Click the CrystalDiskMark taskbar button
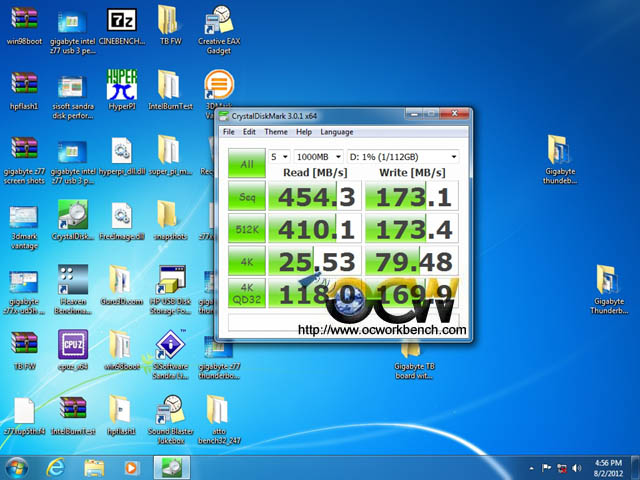 pyautogui.click(x=172, y=468)
